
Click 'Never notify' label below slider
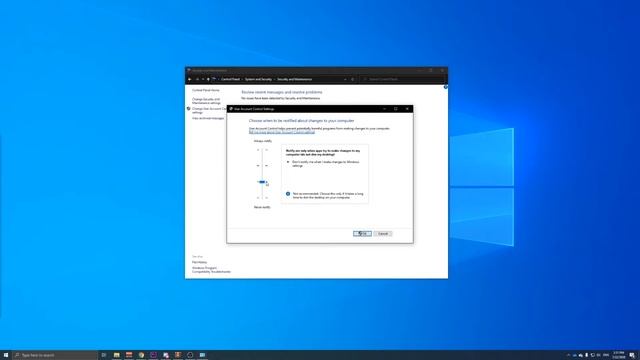(262, 207)
